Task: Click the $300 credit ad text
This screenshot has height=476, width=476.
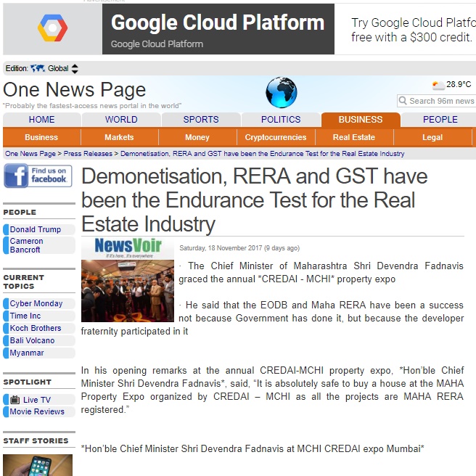Action: coord(414,30)
